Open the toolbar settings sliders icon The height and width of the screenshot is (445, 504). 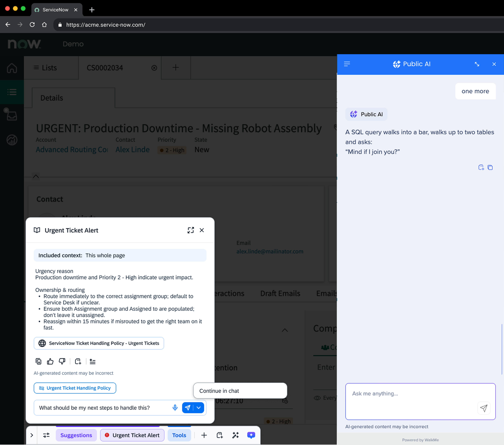pos(46,435)
